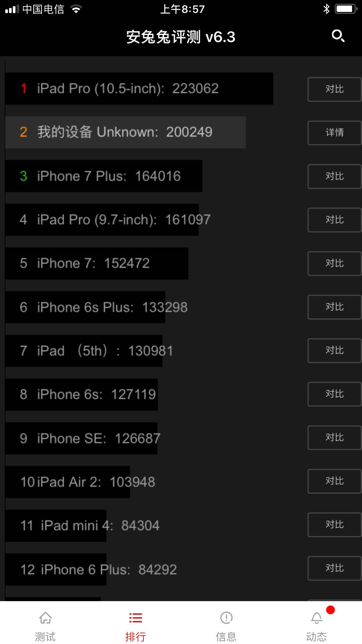Image resolution: width=362 pixels, height=644 pixels.
Task: Tap the battery status icon
Action: [x=346, y=9]
